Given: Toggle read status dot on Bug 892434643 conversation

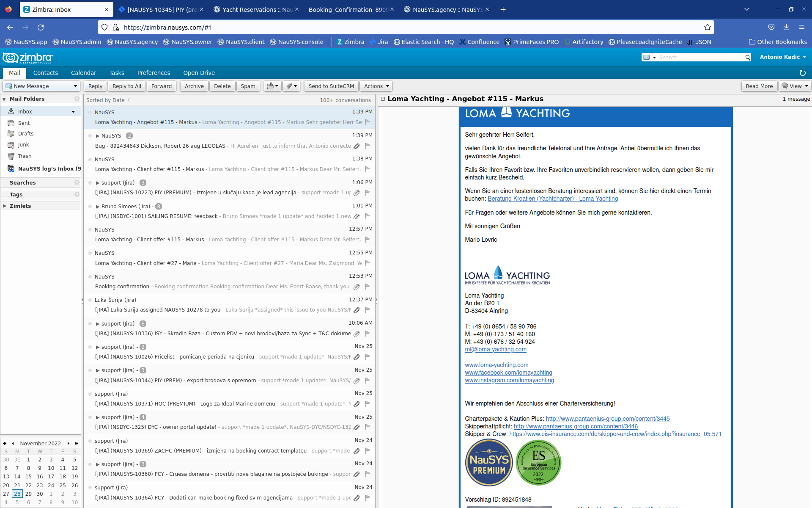Looking at the screenshot, I should pyautogui.click(x=90, y=136).
